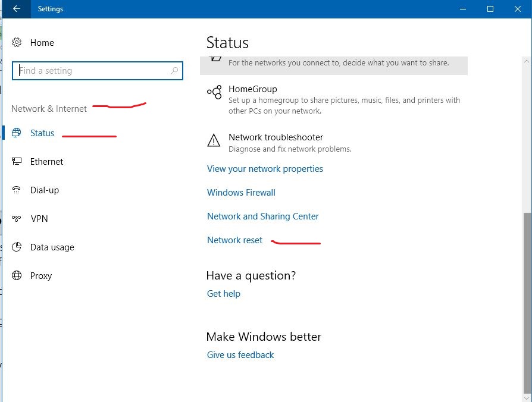Click the VPN icon in sidebar

pos(16,218)
